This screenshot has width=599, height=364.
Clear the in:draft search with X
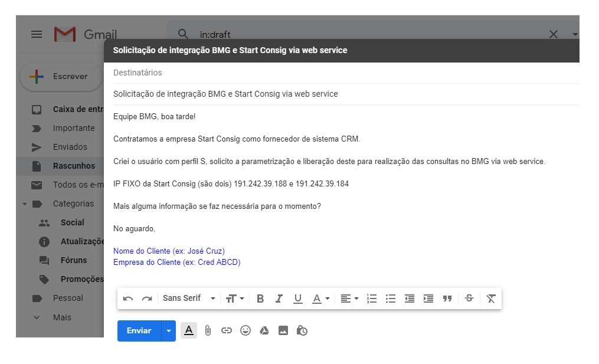pyautogui.click(x=553, y=34)
